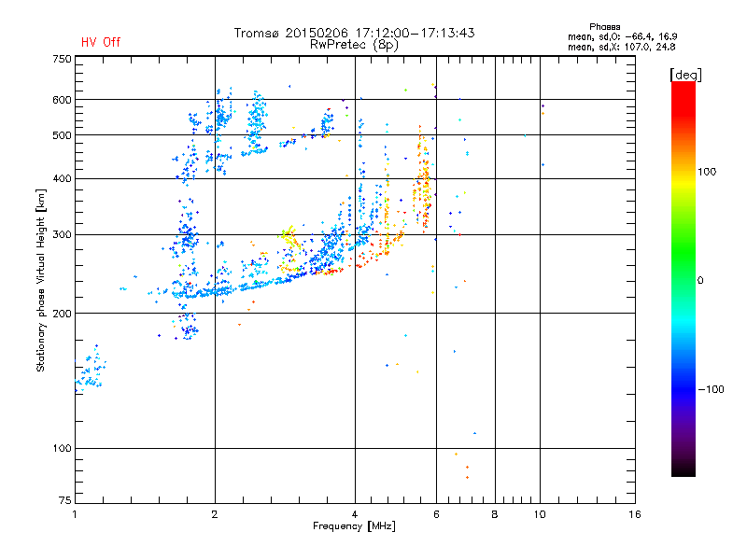Click the colorbar tick label '0'
The image size is (747, 560).
[700, 281]
